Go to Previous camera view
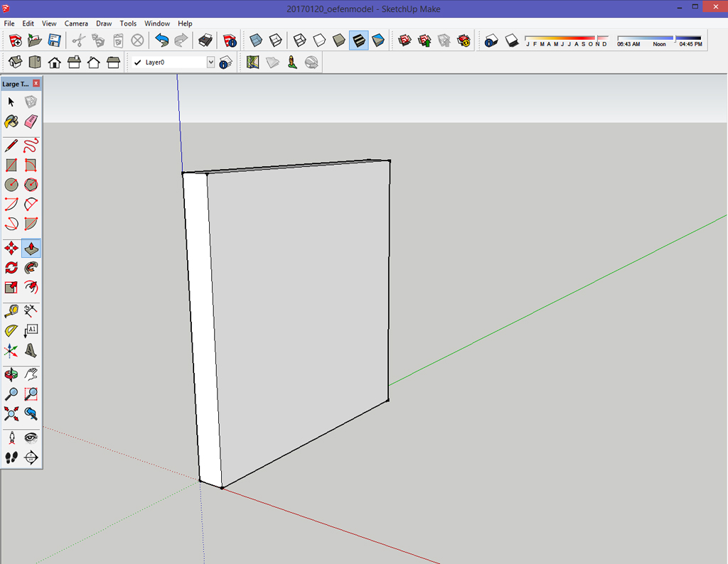 31,413
